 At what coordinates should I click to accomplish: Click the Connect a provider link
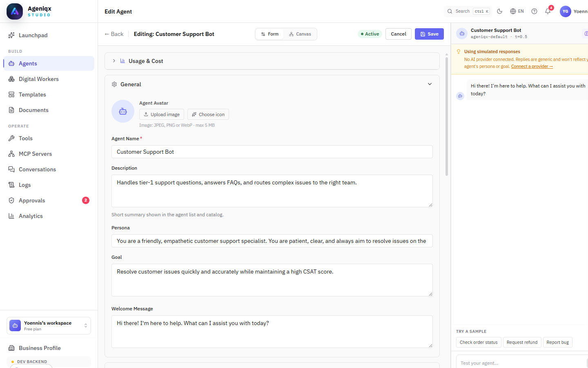(532, 66)
